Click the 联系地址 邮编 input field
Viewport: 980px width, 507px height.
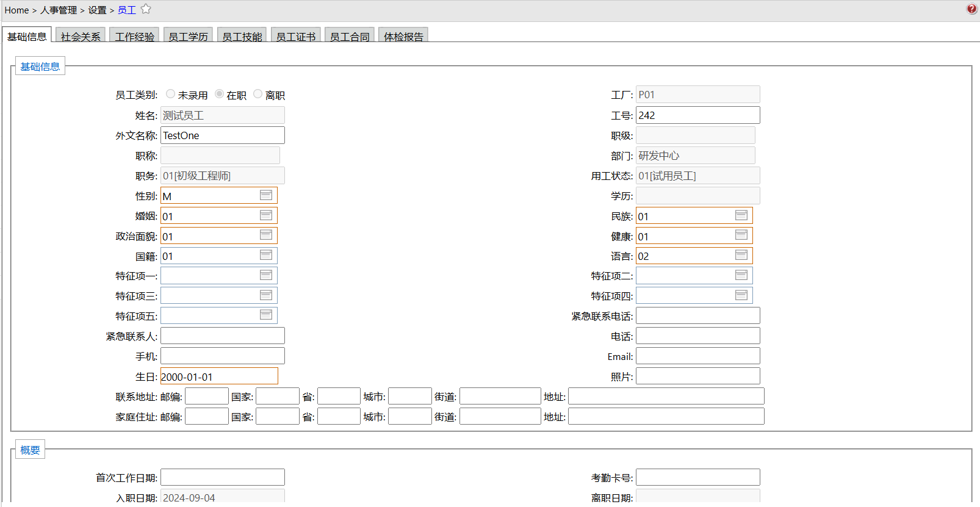(207, 396)
